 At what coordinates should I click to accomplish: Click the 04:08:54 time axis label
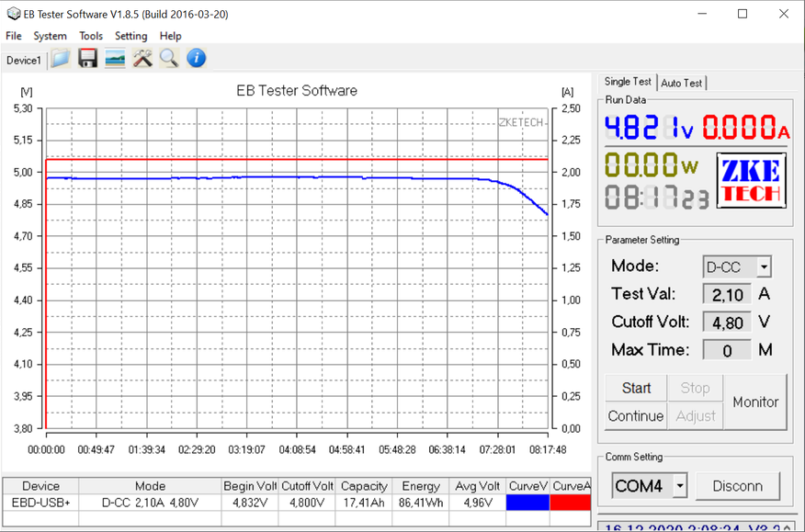297,450
